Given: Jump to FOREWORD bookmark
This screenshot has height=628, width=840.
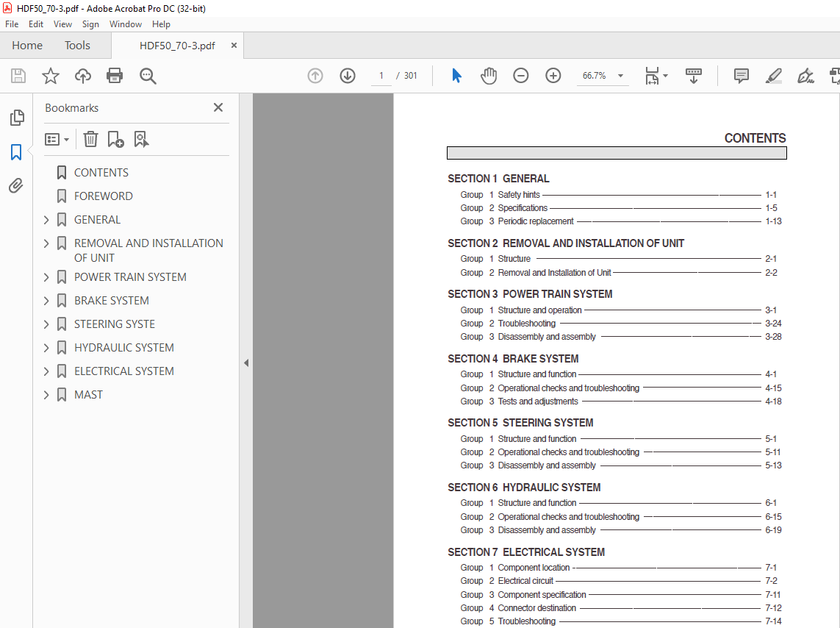Looking at the screenshot, I should (104, 196).
